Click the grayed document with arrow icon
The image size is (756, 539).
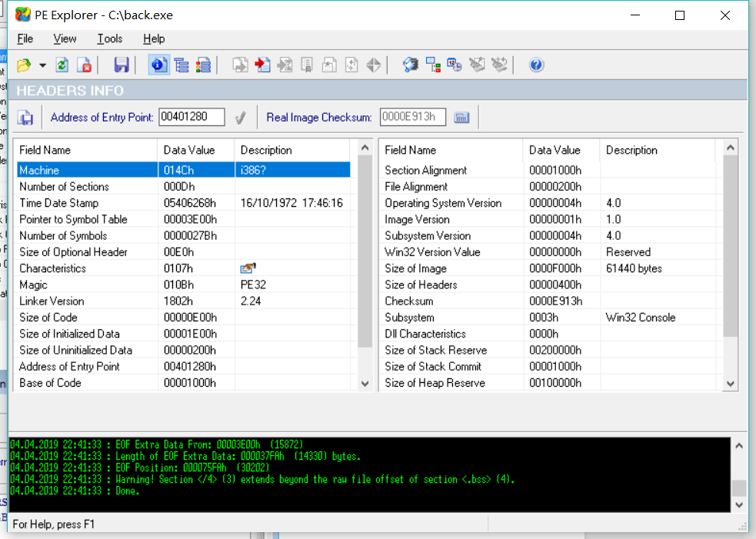(x=240, y=65)
